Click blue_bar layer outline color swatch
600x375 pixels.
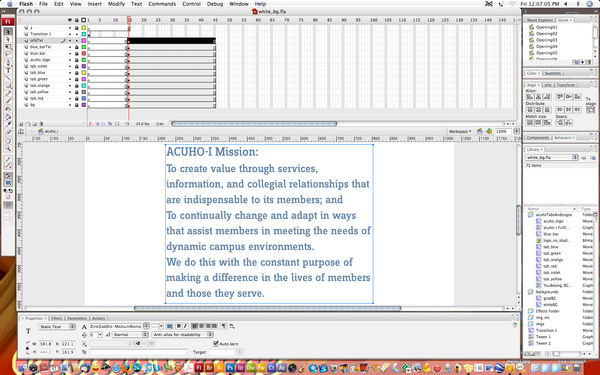[84, 53]
